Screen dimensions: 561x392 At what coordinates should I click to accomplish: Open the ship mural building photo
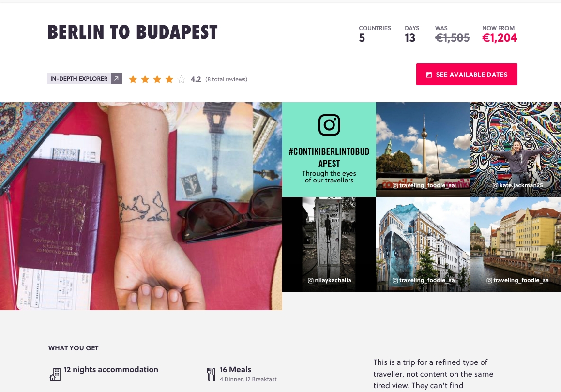[423, 244]
